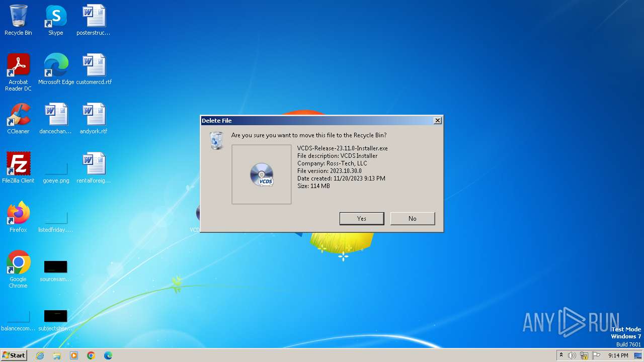Open the volume control in tray
The width and height of the screenshot is (644, 362).
point(572,355)
